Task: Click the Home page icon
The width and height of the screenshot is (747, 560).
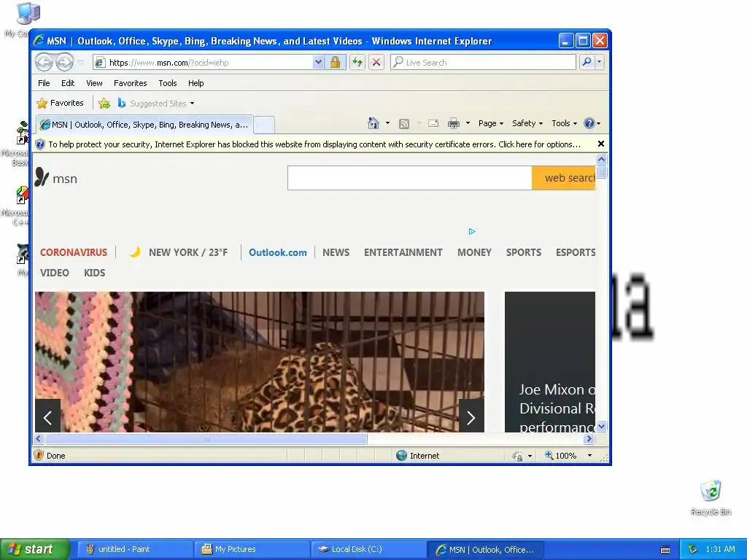Action: point(373,123)
